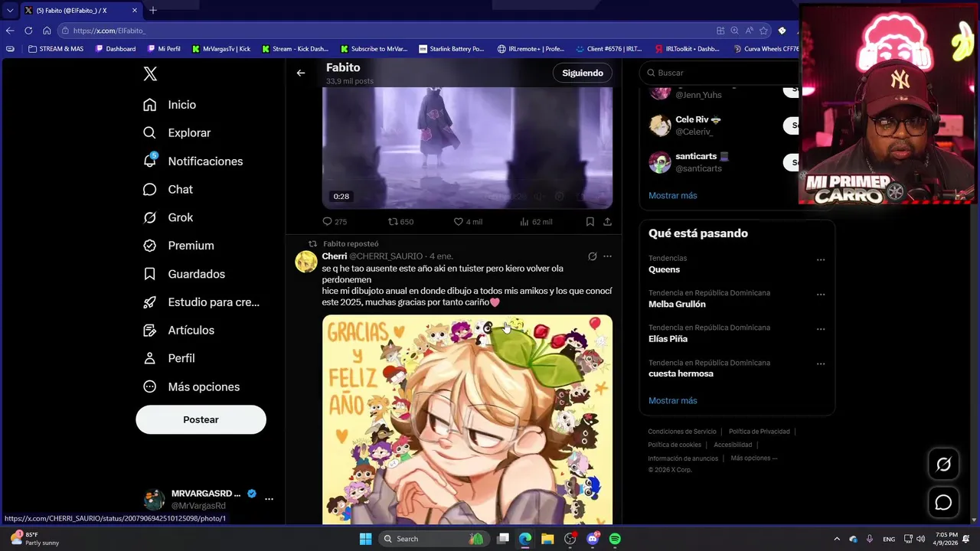Open floating messages button
This screenshot has width=980, height=551.
click(943, 502)
